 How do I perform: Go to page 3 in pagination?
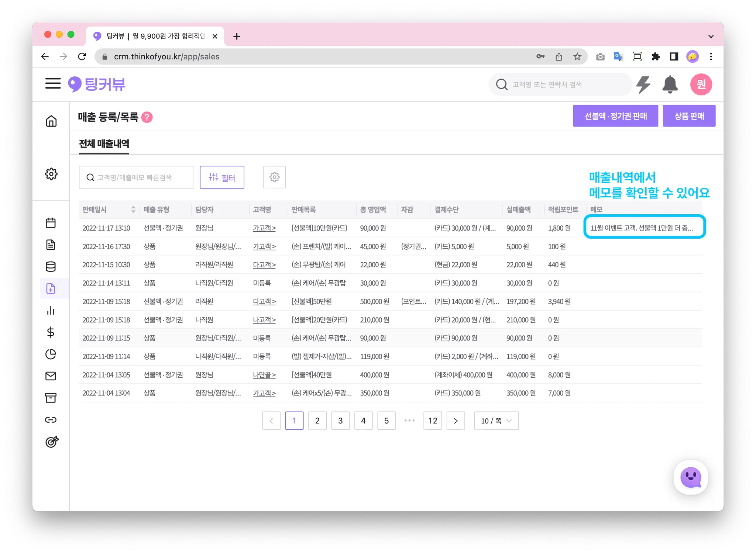340,421
